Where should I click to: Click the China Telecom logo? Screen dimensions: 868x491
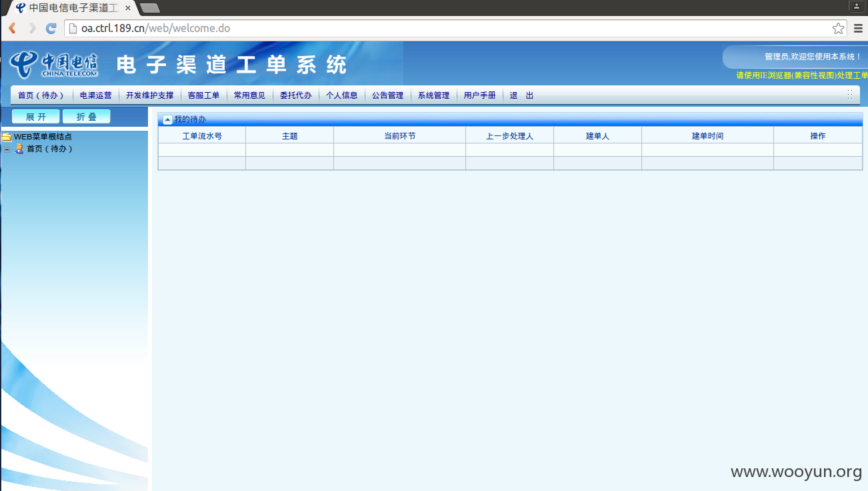[x=53, y=64]
